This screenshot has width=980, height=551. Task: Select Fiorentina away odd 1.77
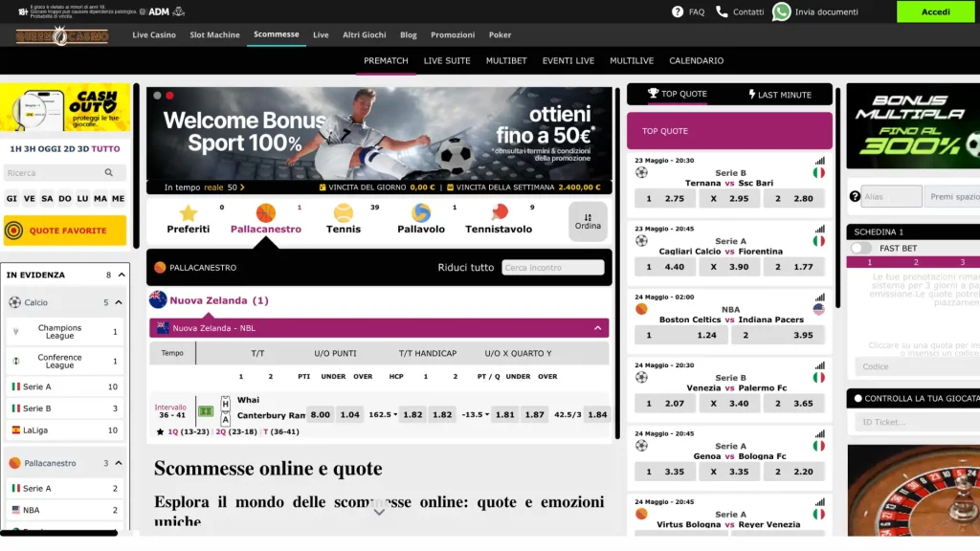(793, 267)
